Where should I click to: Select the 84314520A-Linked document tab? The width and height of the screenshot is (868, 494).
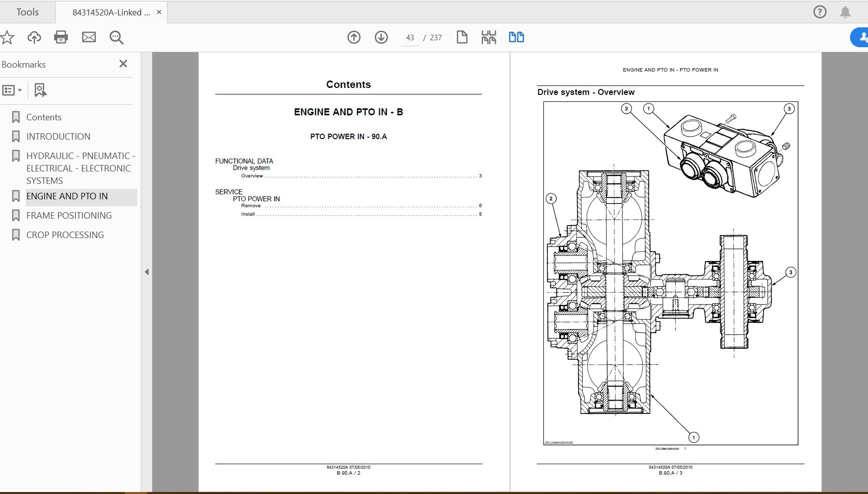pyautogui.click(x=110, y=11)
